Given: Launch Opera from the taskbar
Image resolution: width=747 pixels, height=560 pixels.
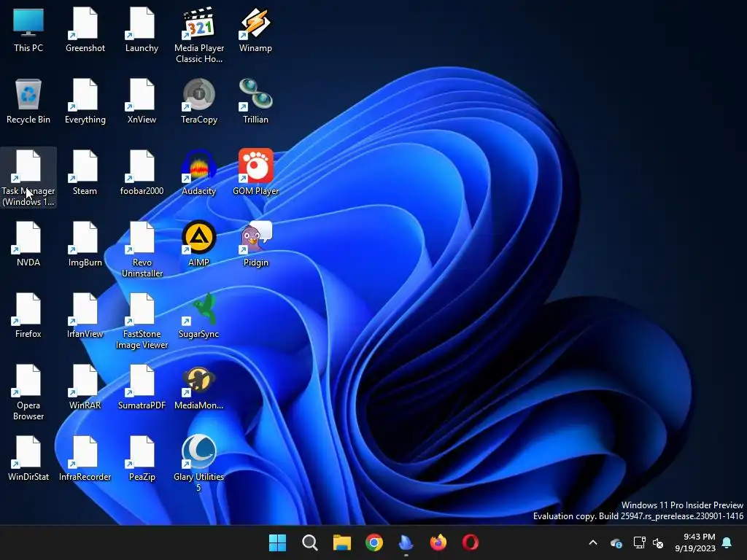Looking at the screenshot, I should [471, 542].
